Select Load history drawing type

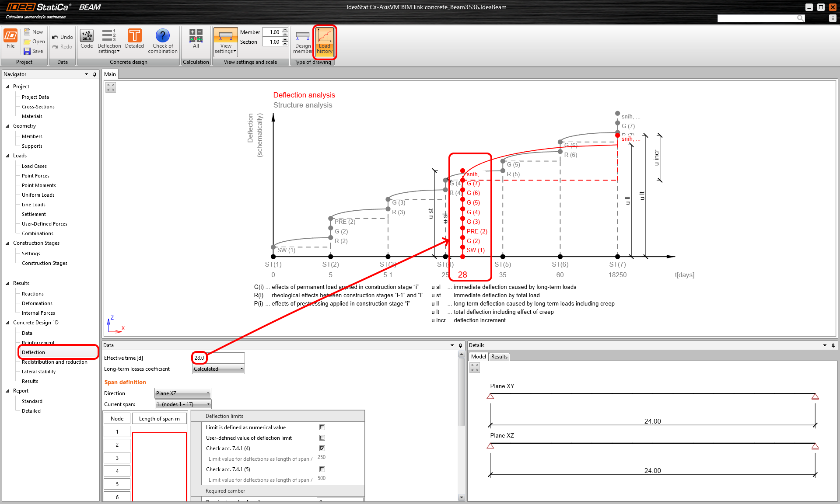325,42
